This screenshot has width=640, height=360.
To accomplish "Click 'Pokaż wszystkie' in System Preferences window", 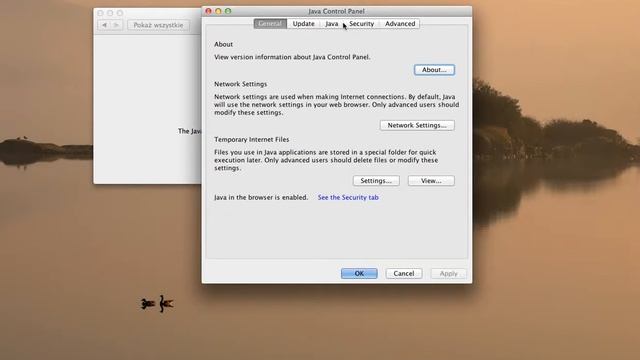I will (x=158, y=25).
